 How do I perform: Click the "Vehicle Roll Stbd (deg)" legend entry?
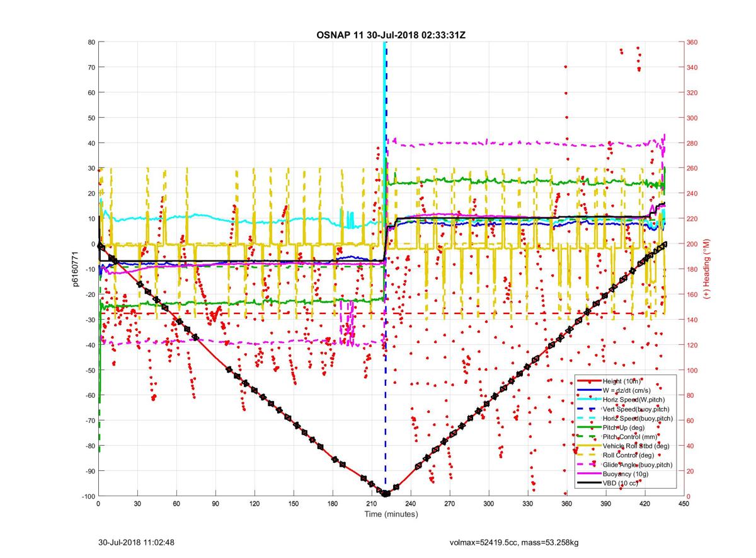tap(637, 446)
